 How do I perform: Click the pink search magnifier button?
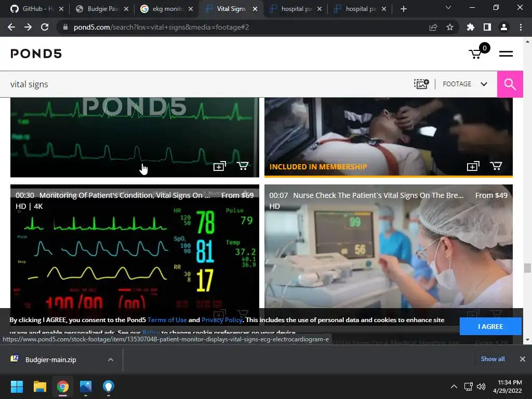[x=510, y=84]
